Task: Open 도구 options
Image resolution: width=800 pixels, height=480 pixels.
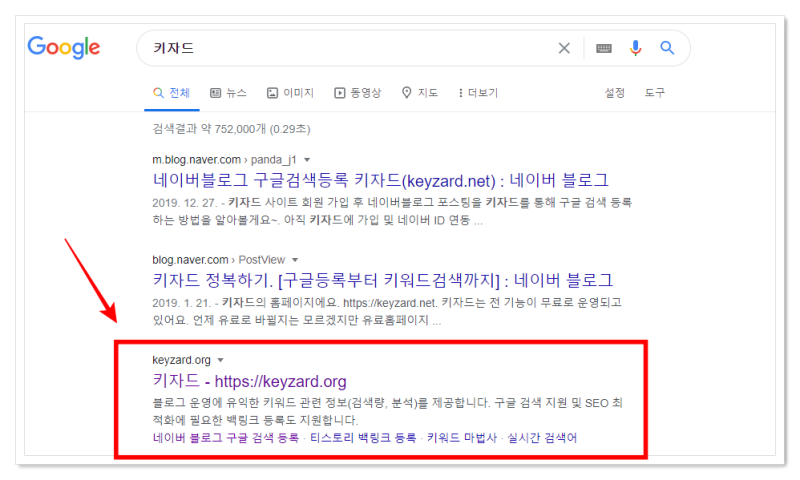Action: 655,92
